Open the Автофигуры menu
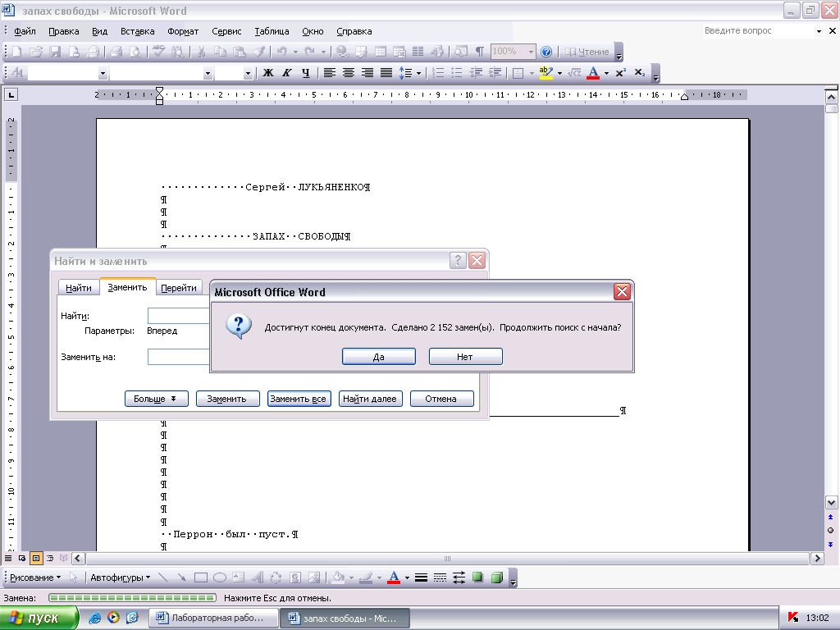Viewport: 840px width, 630px height. click(120, 577)
